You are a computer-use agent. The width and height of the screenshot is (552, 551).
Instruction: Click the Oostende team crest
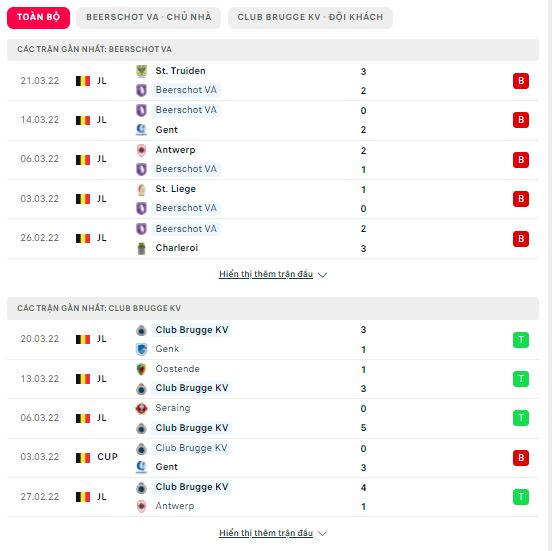coord(141,369)
